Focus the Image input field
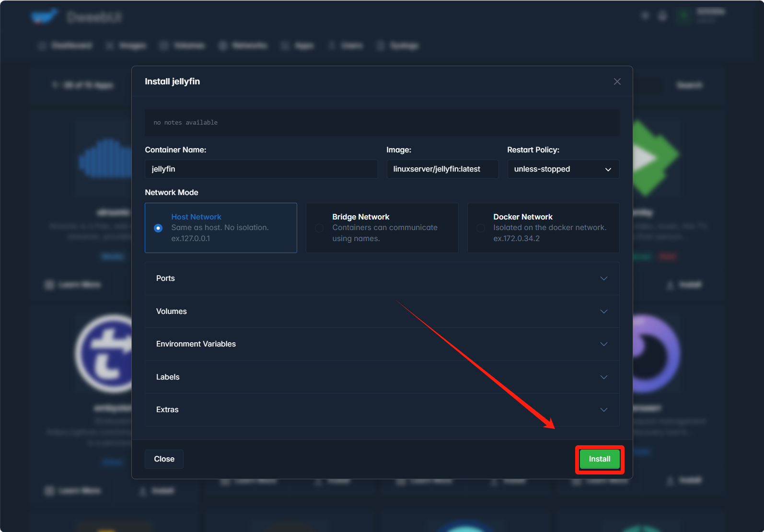The image size is (764, 532). click(442, 169)
